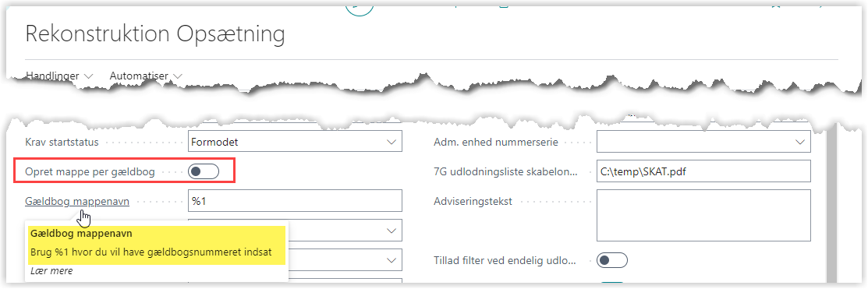Screen dimensions: 868x289
Task: Click into the Adviseringstekst text box
Action: point(703,216)
